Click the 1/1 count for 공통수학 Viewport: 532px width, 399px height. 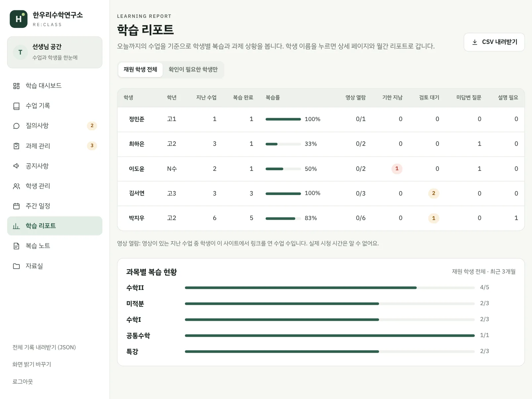[484, 335]
